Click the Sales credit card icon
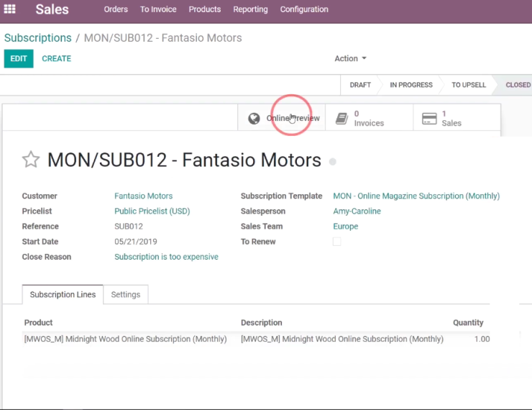Viewport: 532px width, 410px height. (429, 119)
